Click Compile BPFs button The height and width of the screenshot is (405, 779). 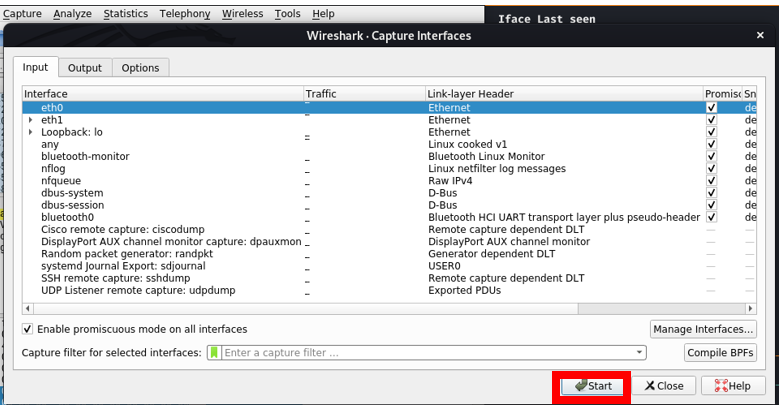click(720, 352)
